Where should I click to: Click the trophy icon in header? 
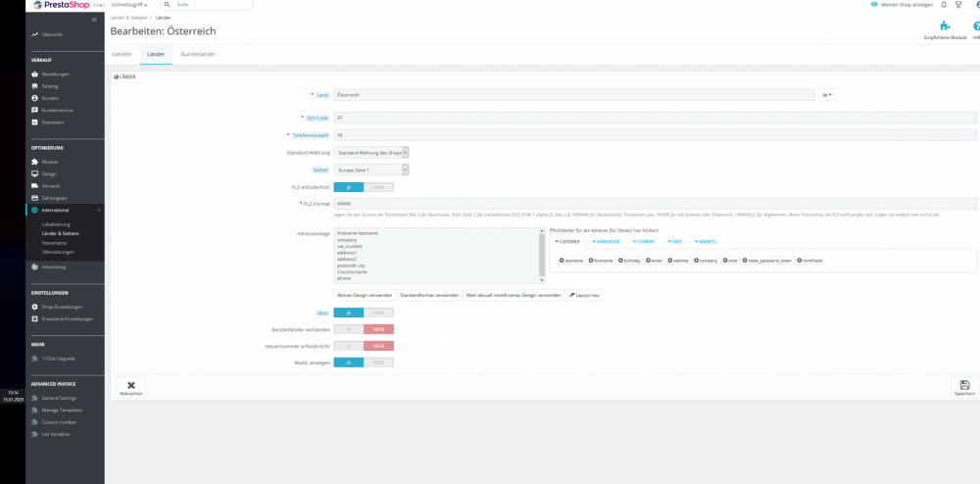(x=958, y=4)
